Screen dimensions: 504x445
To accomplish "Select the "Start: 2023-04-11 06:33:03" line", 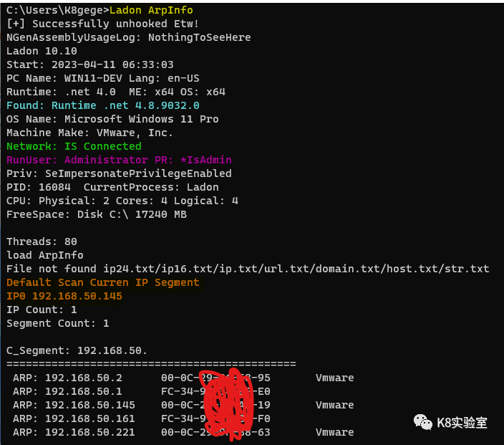I will pos(90,64).
